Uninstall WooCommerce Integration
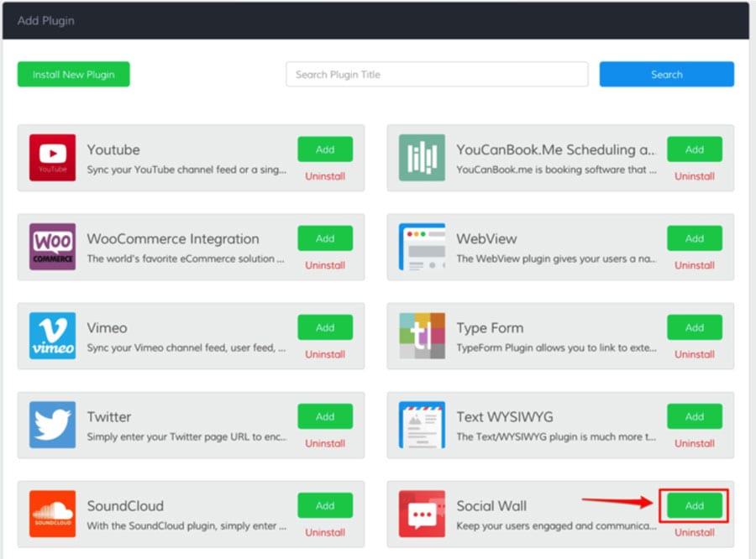This screenshot has width=756, height=559. [x=325, y=265]
